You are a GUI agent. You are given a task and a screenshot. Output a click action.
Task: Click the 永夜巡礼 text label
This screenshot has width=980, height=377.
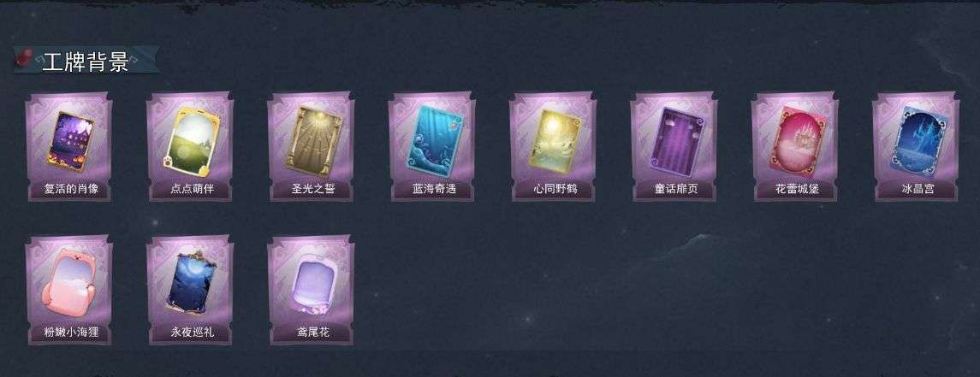point(193,332)
